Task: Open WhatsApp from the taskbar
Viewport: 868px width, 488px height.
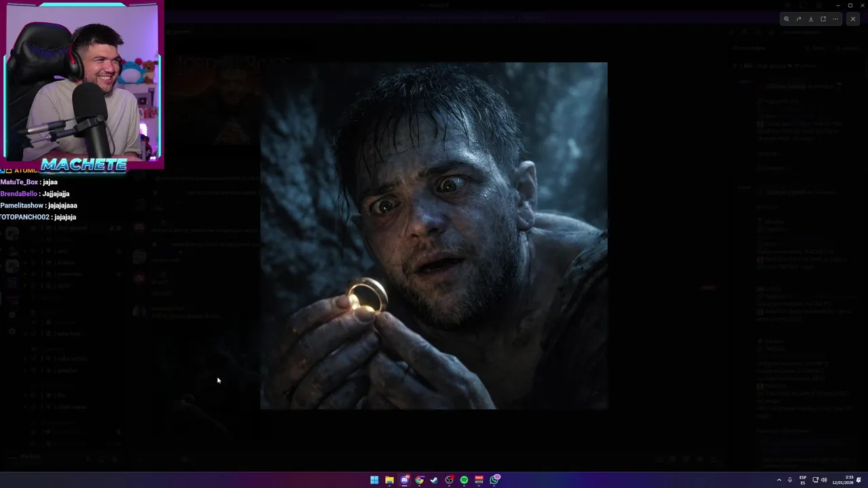Action: [494, 480]
